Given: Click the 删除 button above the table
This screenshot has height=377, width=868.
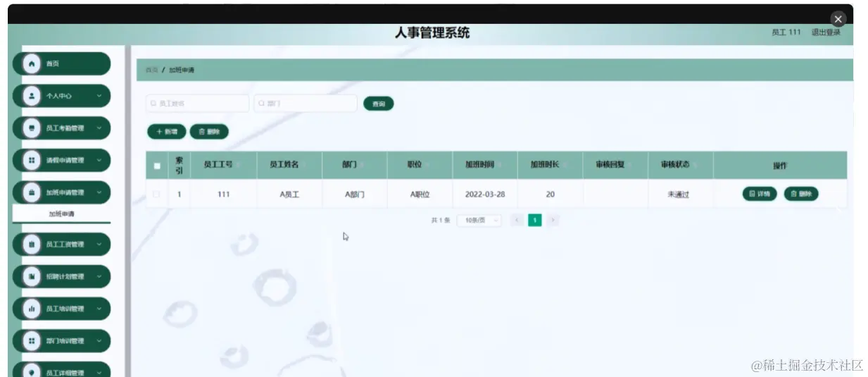Looking at the screenshot, I should coord(209,132).
